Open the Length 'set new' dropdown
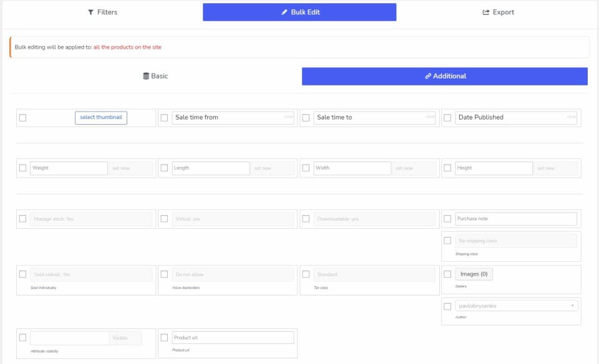599x364 pixels. pyautogui.click(x=273, y=168)
